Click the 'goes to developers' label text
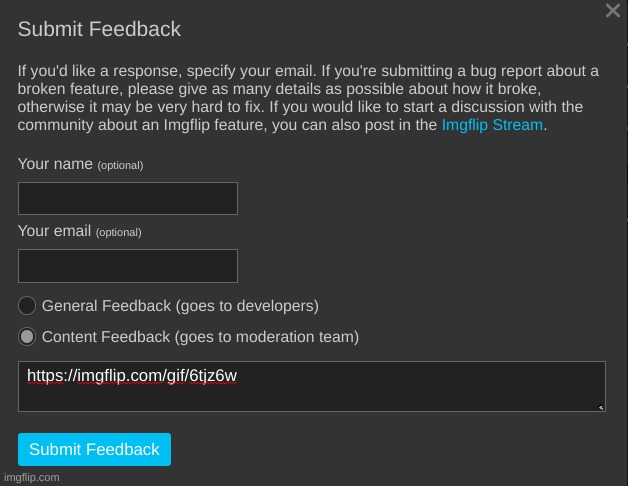Screen dimensions: 628x486 pyautogui.click(x=247, y=306)
